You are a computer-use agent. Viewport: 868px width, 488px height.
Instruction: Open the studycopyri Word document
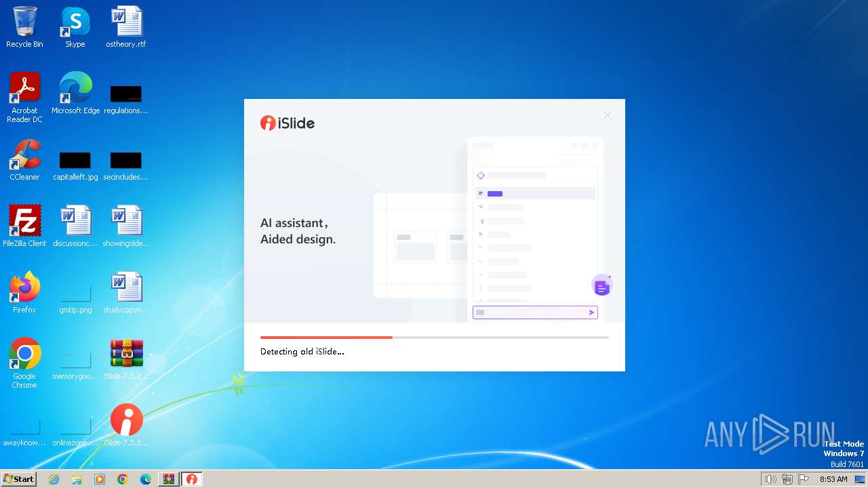coord(126,293)
